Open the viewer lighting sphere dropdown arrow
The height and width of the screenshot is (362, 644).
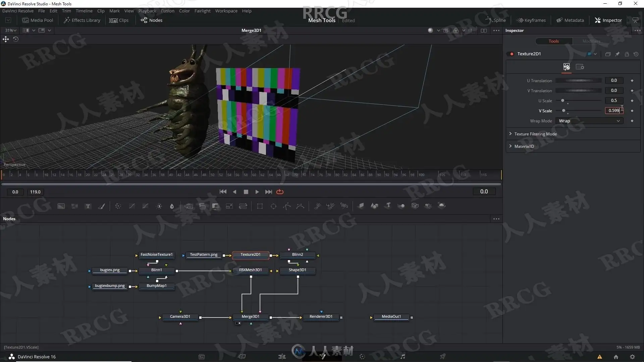click(438, 31)
